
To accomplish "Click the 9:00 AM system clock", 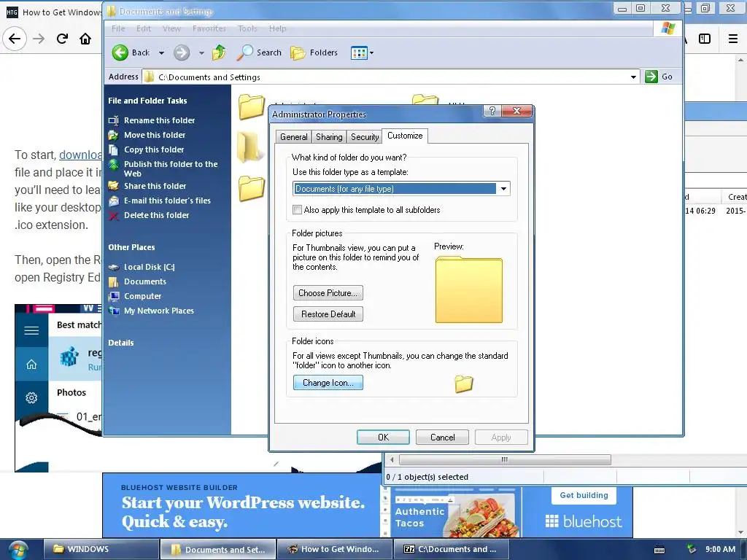I will (x=720, y=550).
